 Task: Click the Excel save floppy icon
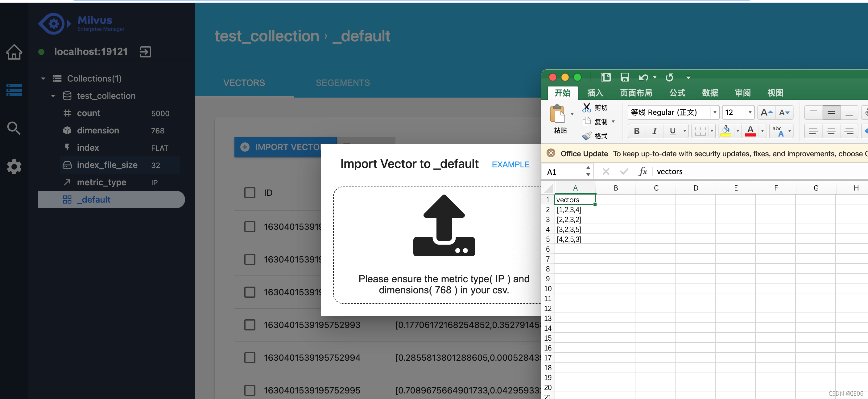(625, 77)
